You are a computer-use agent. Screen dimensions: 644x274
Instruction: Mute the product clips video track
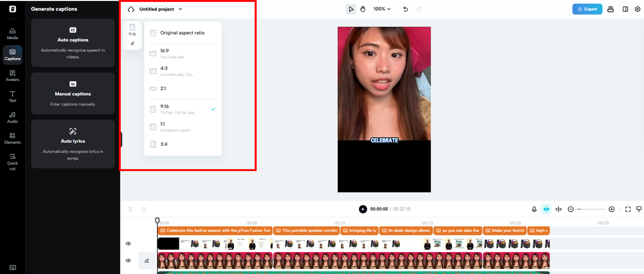tap(128, 244)
